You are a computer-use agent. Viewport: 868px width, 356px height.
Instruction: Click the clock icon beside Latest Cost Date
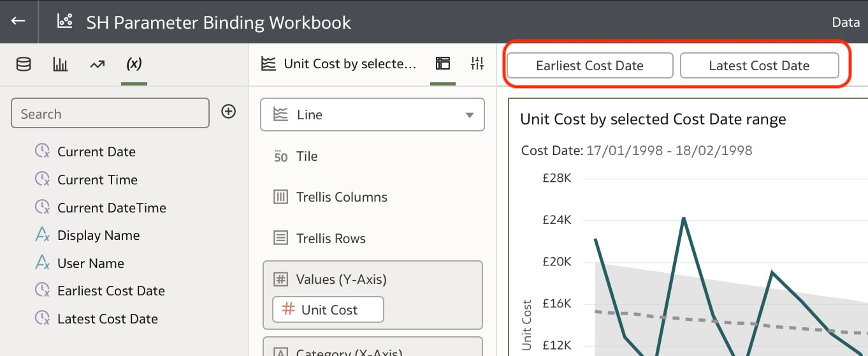pos(42,318)
